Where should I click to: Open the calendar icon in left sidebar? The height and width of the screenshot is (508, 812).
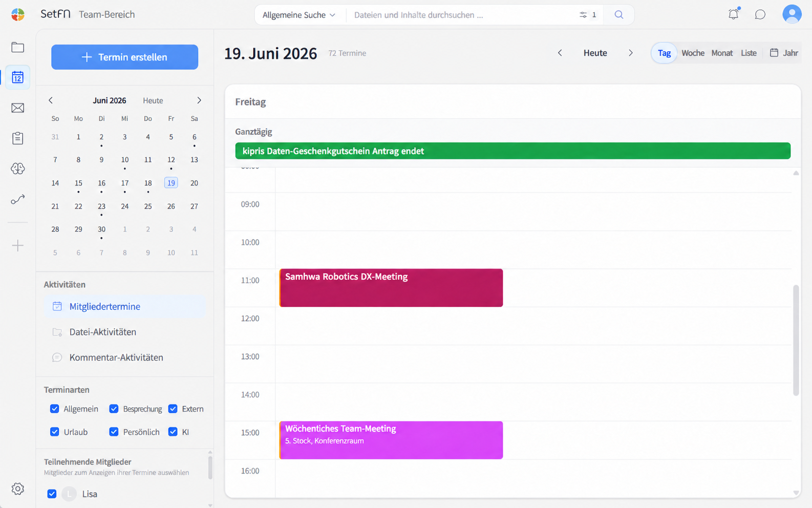[18, 77]
